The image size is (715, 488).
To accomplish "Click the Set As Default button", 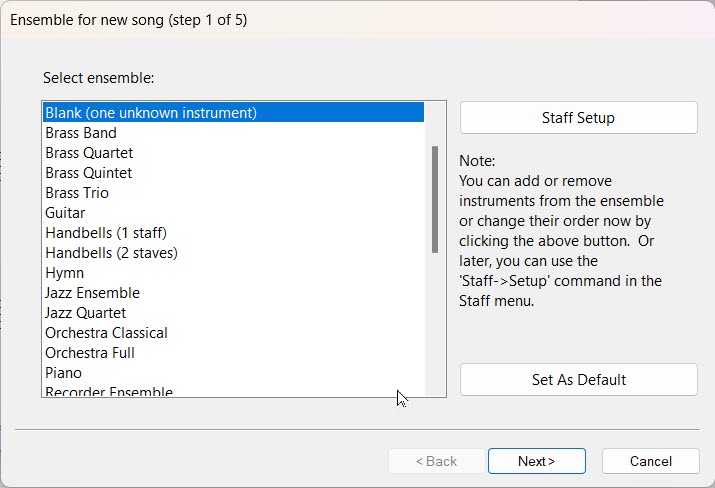I will [x=578, y=380].
